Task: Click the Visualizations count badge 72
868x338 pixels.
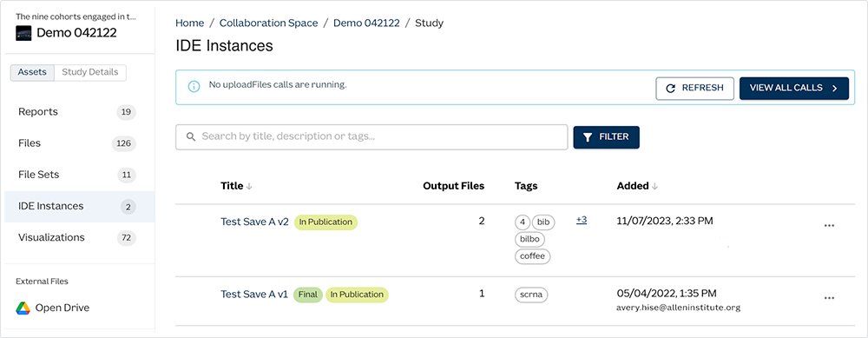Action: pos(126,238)
